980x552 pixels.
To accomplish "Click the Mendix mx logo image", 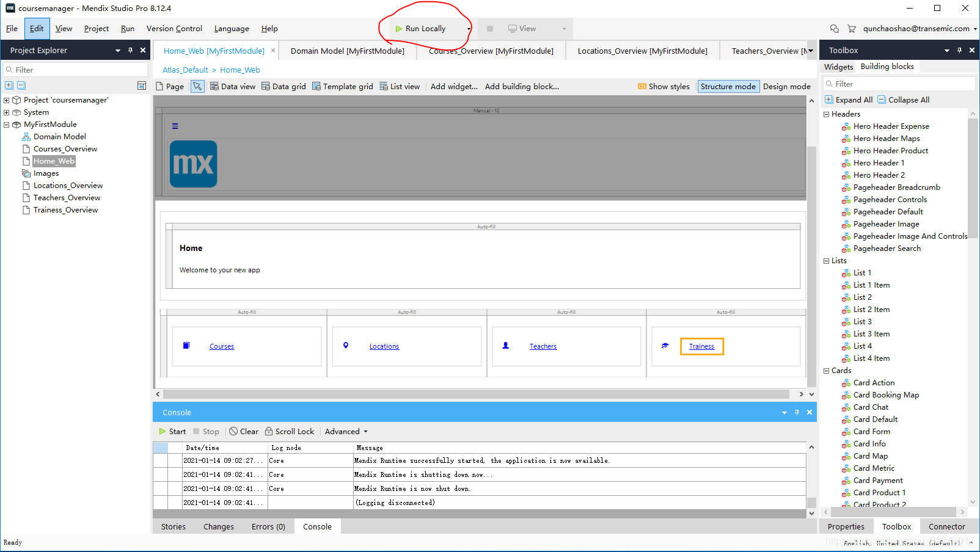I will 193,164.
